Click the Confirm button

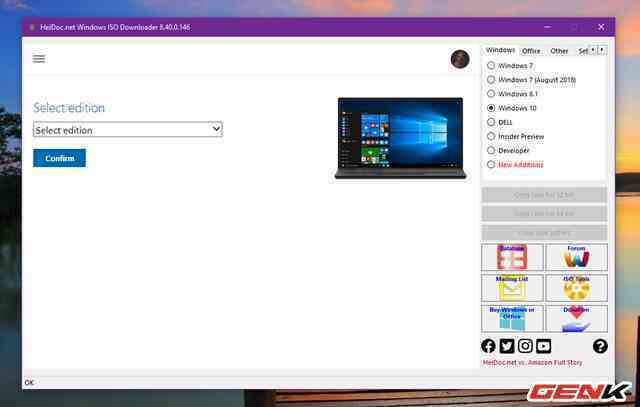tap(60, 158)
